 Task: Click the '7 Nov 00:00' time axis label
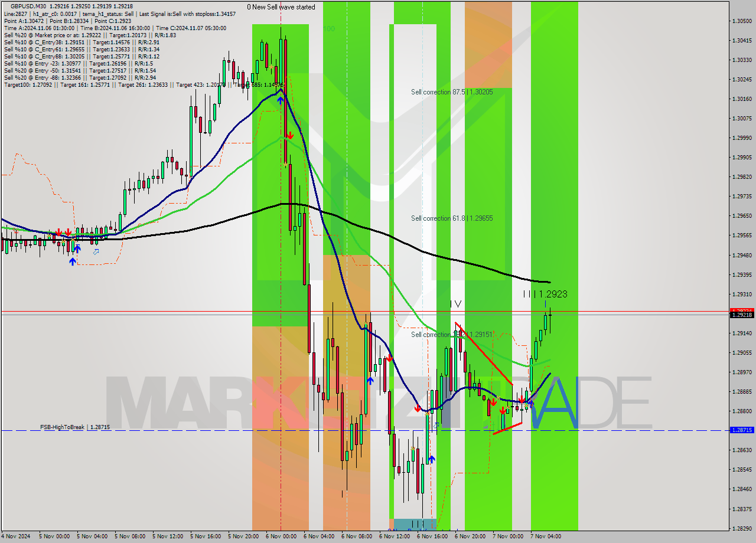pos(508,537)
